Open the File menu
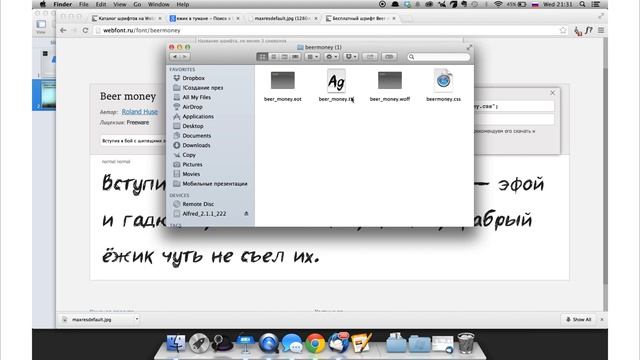The image size is (640, 360). pyautogui.click(x=84, y=4)
